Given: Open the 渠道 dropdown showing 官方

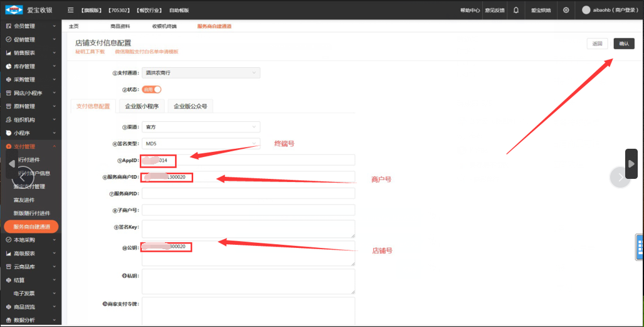Looking at the screenshot, I should [x=201, y=127].
